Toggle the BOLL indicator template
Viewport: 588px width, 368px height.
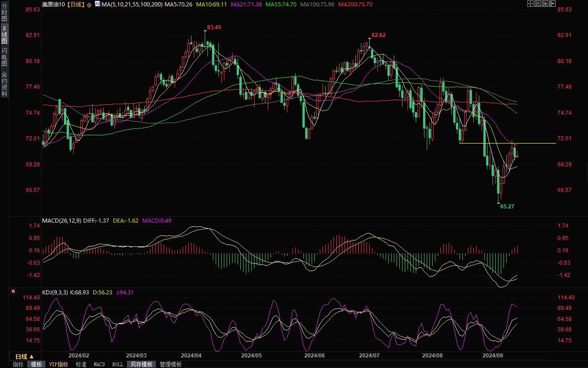point(117,364)
